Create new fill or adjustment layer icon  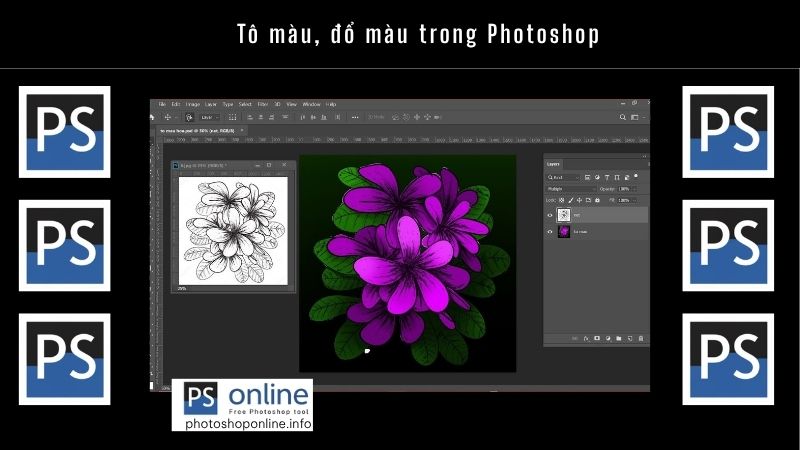[608, 338]
